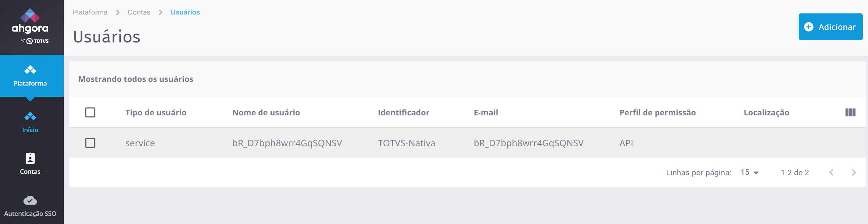The width and height of the screenshot is (868, 224).
Task: Click the ahgora by TOTVS logo
Action: [30, 26]
